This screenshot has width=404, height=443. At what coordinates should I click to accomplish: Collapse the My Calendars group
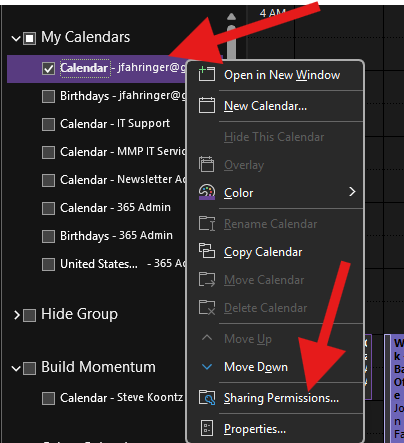point(16,38)
